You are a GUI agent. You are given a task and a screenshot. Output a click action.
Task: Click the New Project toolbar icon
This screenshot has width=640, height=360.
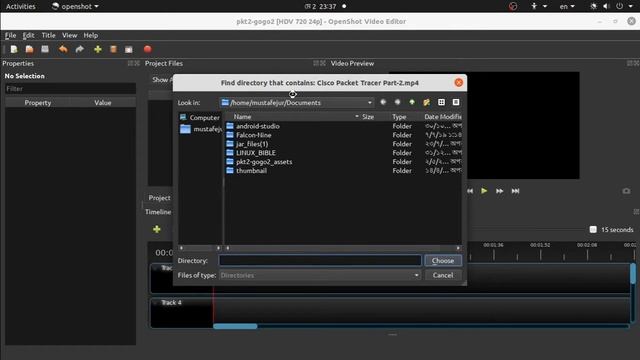point(14,49)
